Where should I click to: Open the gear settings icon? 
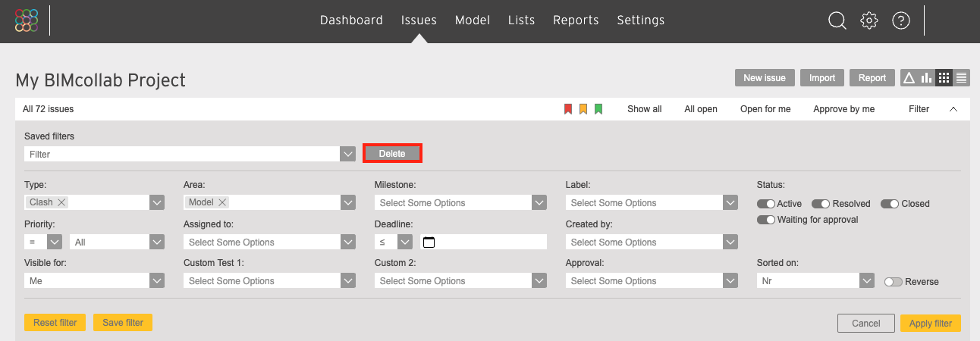(869, 20)
